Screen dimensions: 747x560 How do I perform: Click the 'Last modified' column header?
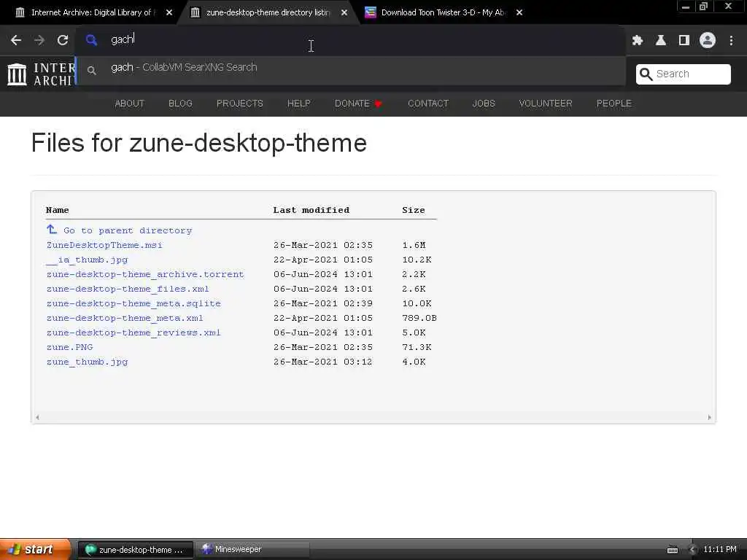[311, 210]
